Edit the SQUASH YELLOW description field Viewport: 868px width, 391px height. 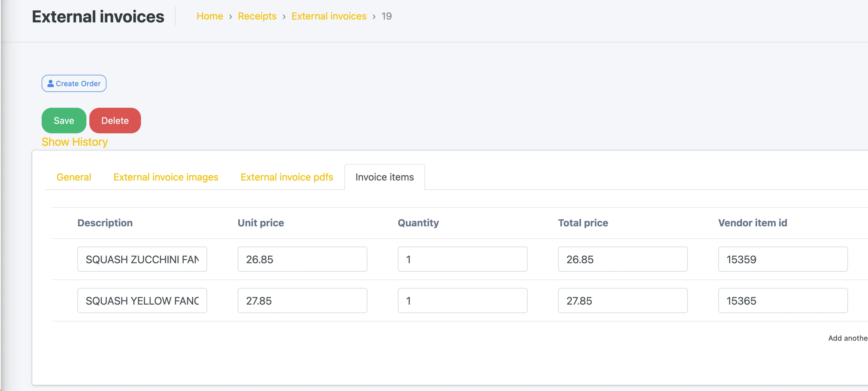pos(142,301)
